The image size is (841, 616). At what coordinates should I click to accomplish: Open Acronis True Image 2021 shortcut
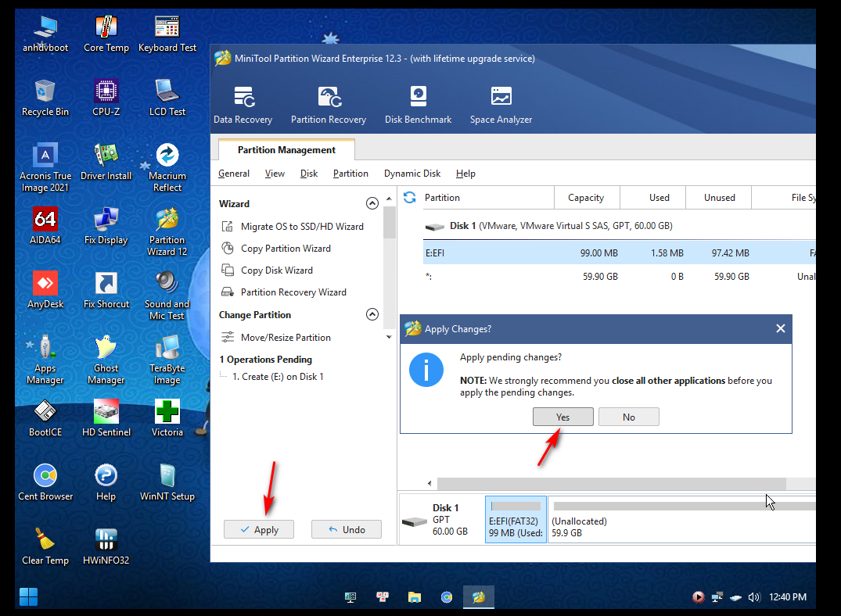pyautogui.click(x=45, y=168)
